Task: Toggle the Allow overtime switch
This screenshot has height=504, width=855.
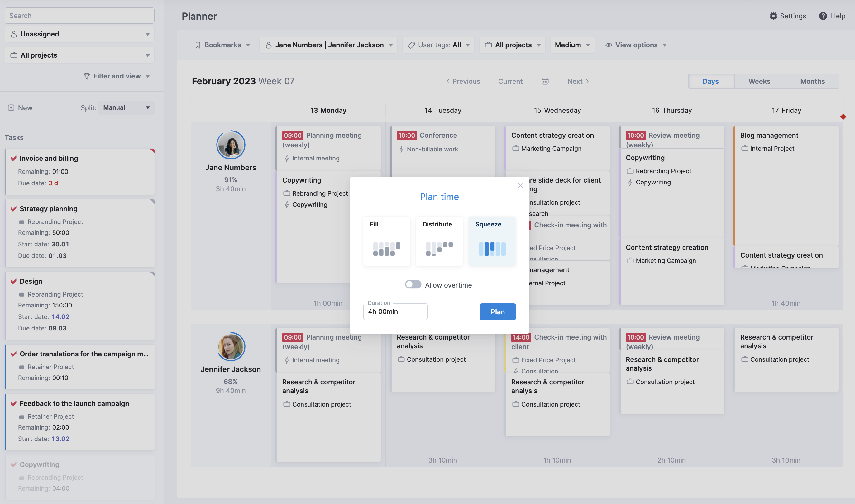Action: tap(413, 284)
